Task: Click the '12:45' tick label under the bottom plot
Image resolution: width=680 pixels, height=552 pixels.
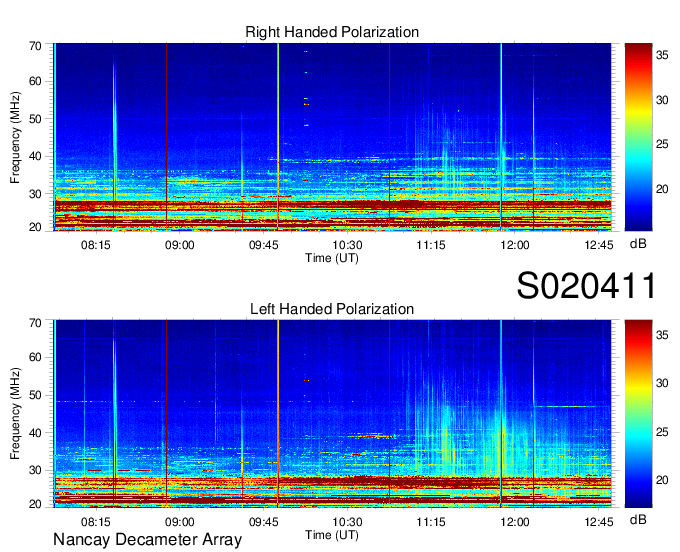Action: click(598, 522)
